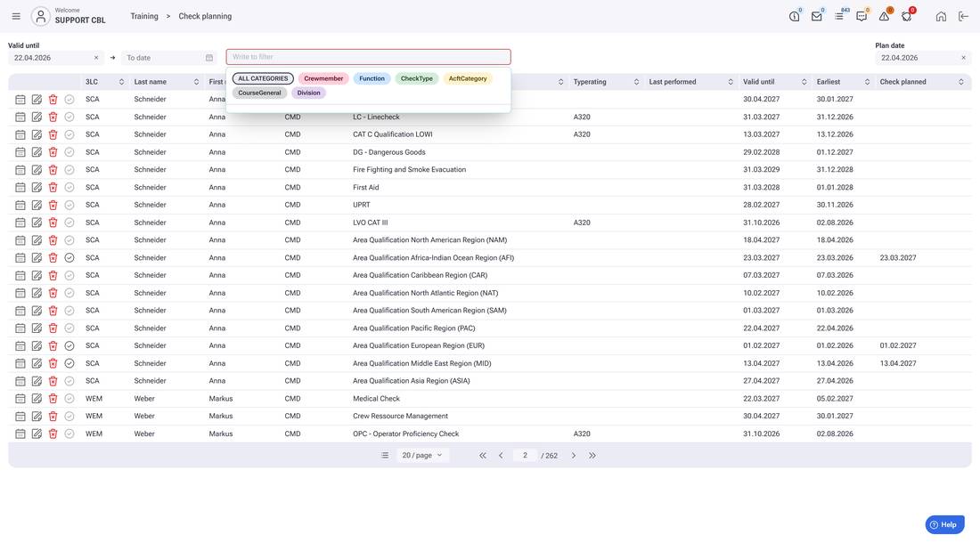Select the CourseGeneral filter category chip
980x551 pixels.
[x=259, y=93]
